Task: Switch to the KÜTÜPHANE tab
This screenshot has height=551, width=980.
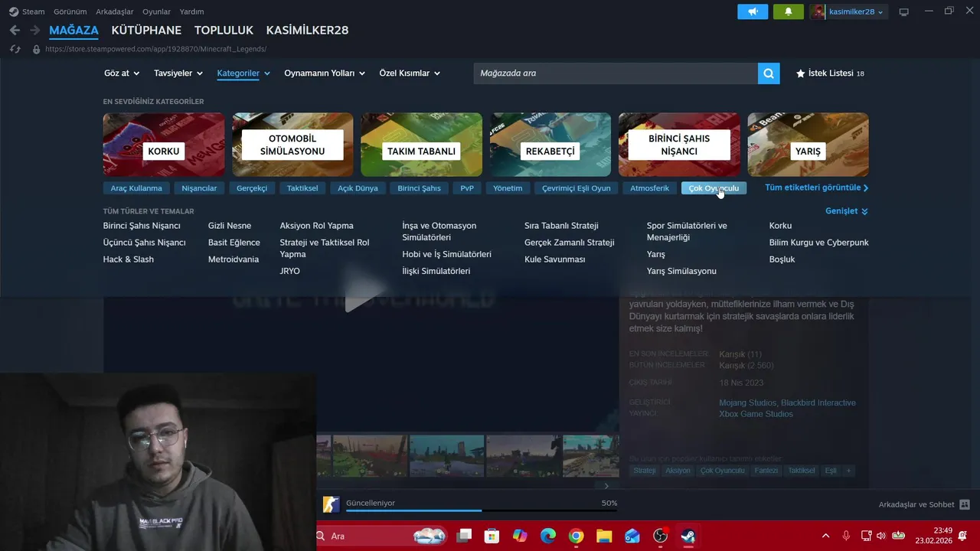Action: [146, 30]
